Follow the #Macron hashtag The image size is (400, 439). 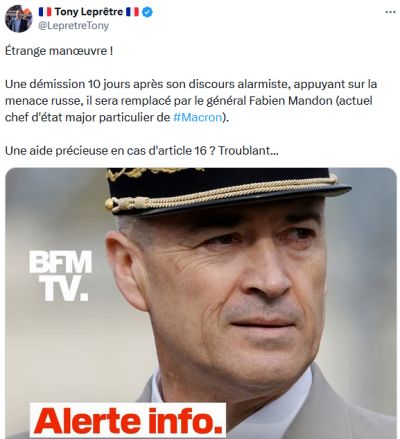(x=198, y=117)
